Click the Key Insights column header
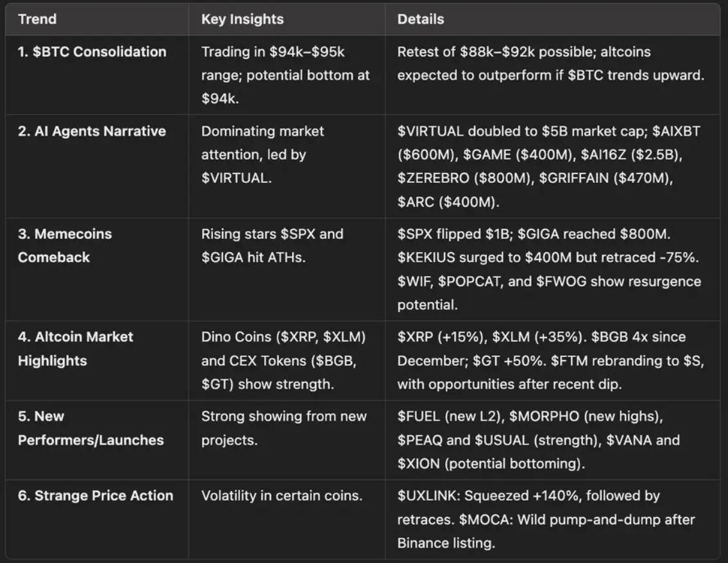 [242, 19]
